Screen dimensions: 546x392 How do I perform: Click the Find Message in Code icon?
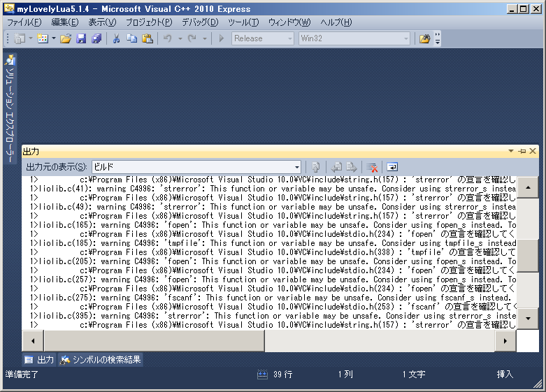316,167
